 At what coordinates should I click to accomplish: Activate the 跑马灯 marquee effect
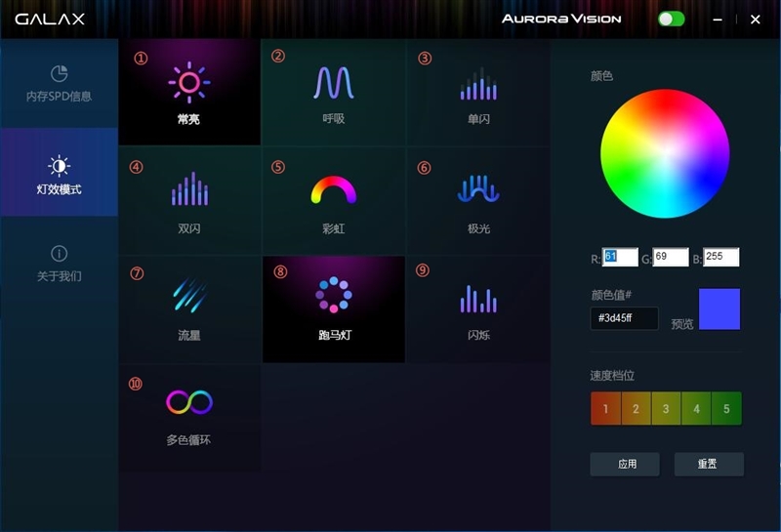(333, 309)
